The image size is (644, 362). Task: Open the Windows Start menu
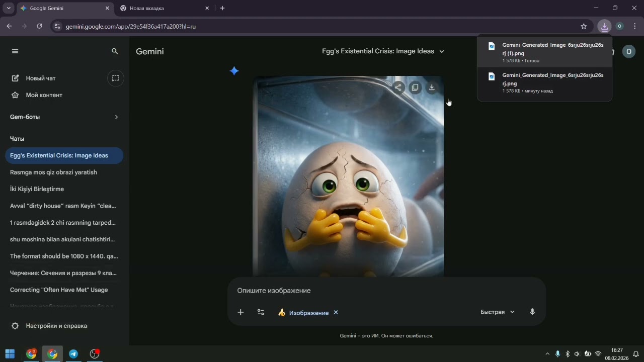point(10,354)
